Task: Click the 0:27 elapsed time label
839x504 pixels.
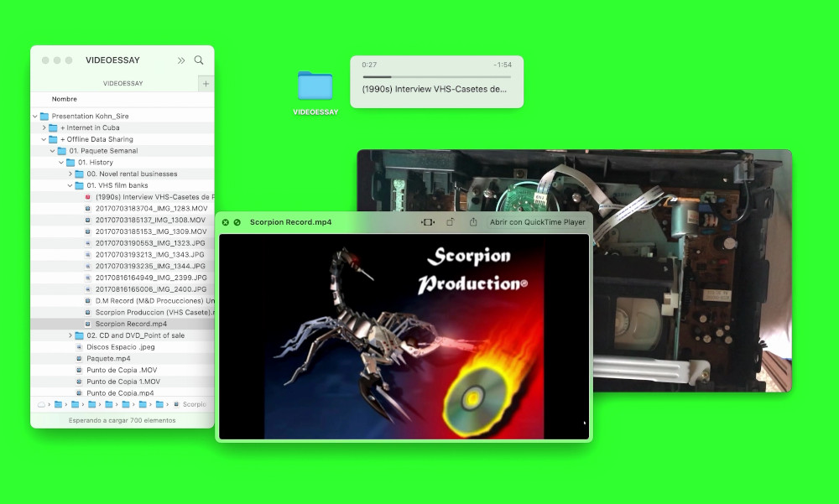Action: (x=369, y=65)
